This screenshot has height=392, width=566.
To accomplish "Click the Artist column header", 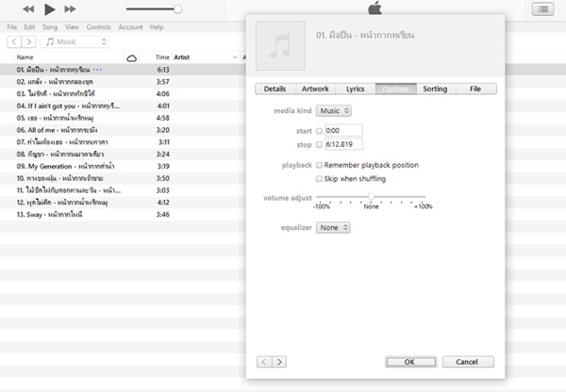I will coord(181,57).
